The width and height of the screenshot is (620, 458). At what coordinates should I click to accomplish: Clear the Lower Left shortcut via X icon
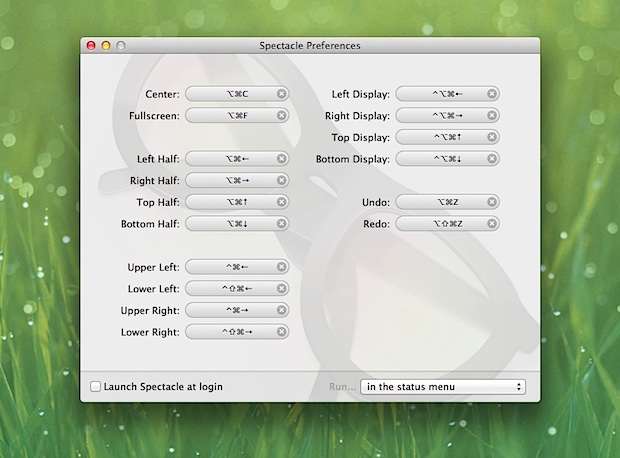tap(282, 289)
